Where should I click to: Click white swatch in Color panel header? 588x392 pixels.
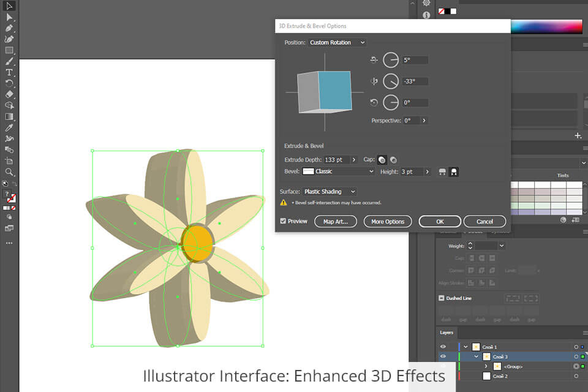(453, 11)
